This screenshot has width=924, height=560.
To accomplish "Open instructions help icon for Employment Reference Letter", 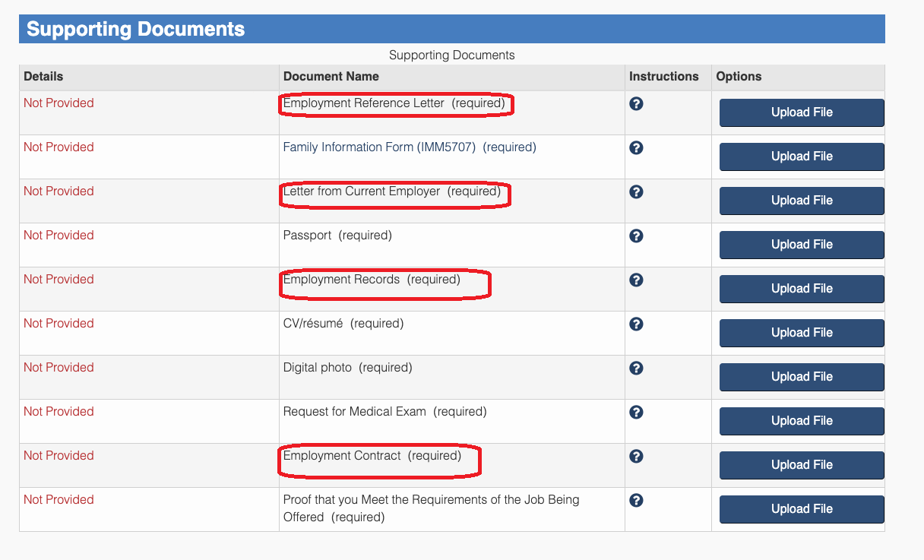I will (637, 103).
